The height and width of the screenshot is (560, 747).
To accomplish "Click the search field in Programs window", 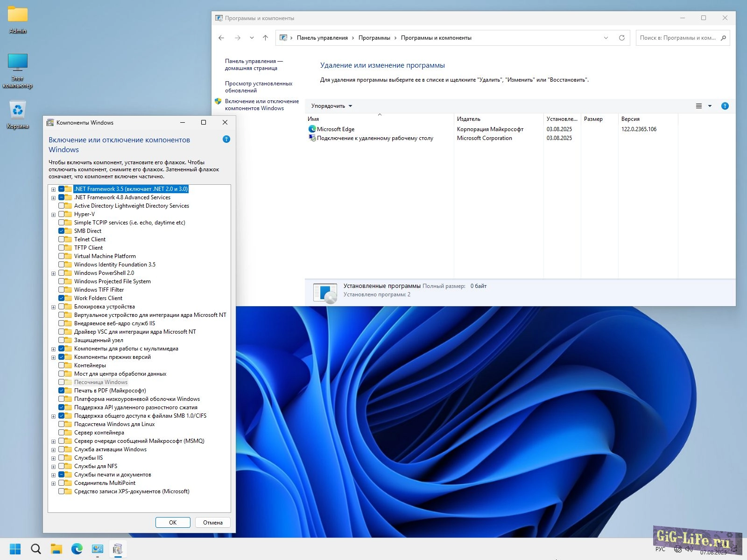I will (678, 38).
